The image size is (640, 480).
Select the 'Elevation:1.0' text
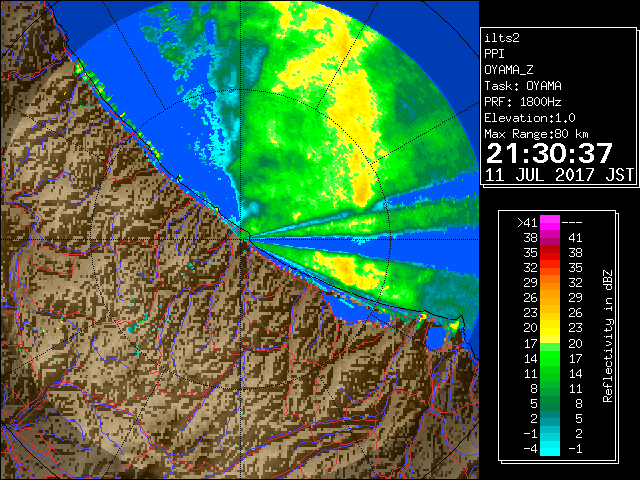point(530,118)
